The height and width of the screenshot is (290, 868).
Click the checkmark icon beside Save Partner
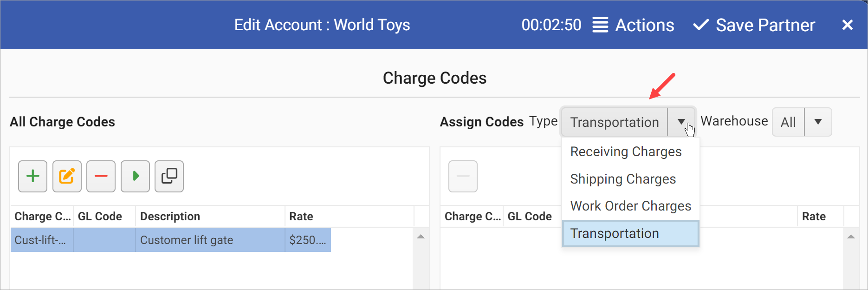[x=701, y=25]
